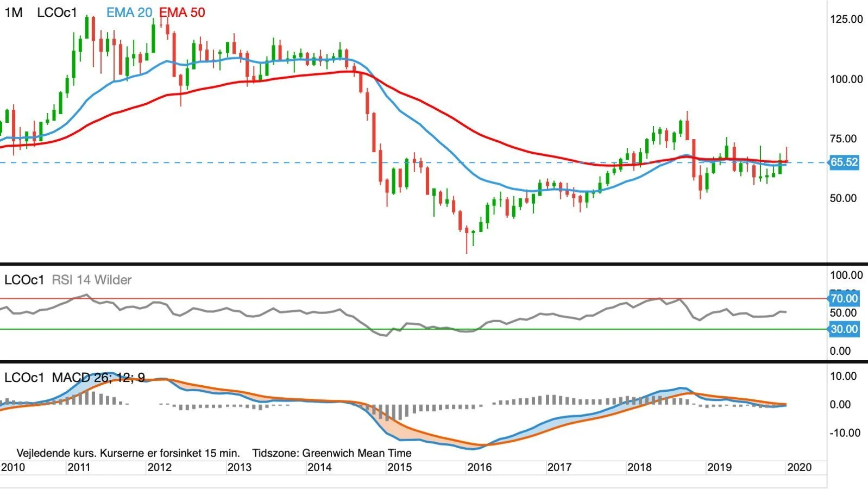Viewport: 868px width, 489px height.
Task: Select the MACD 26; 12; 9 indicator label
Action: coord(98,377)
